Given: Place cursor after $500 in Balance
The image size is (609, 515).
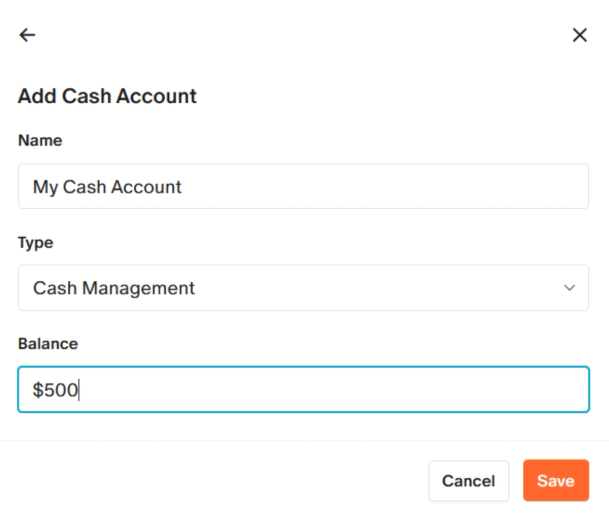Looking at the screenshot, I should click(x=79, y=390).
